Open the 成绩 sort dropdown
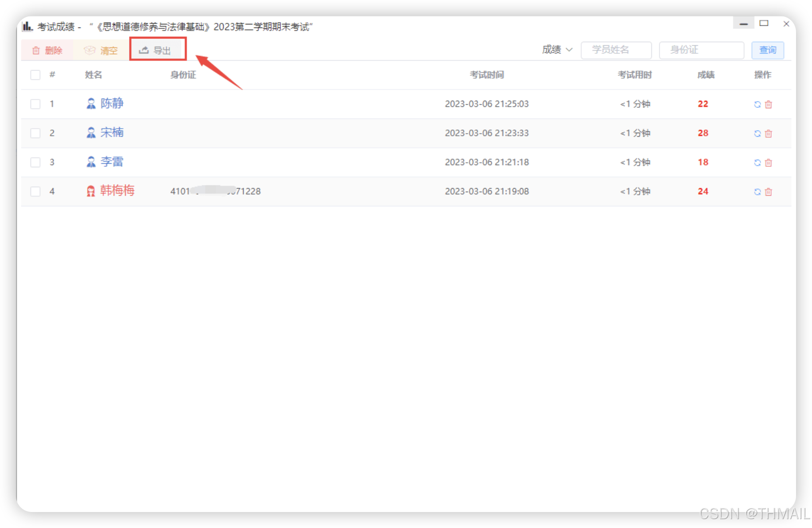 pos(557,50)
